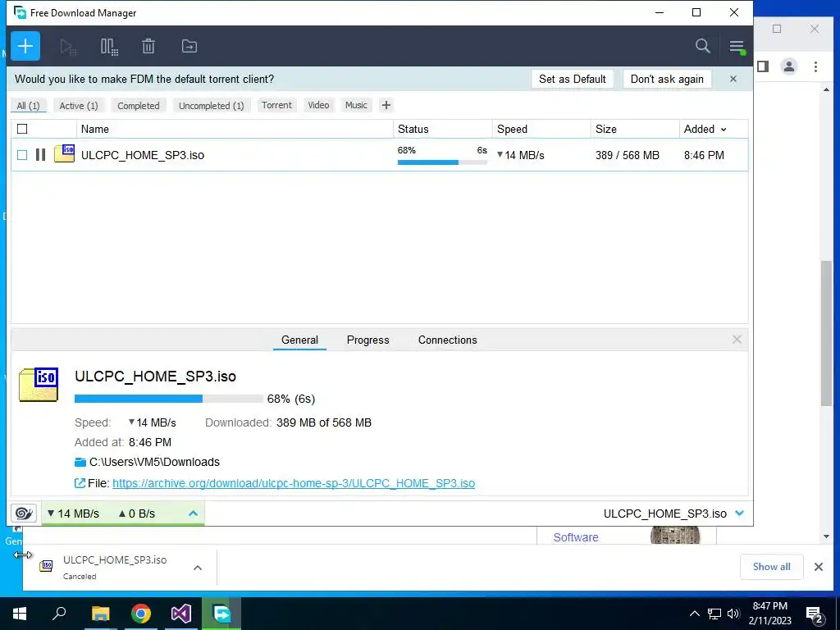Click the details panel progress bar
840x630 pixels.
[x=169, y=399]
